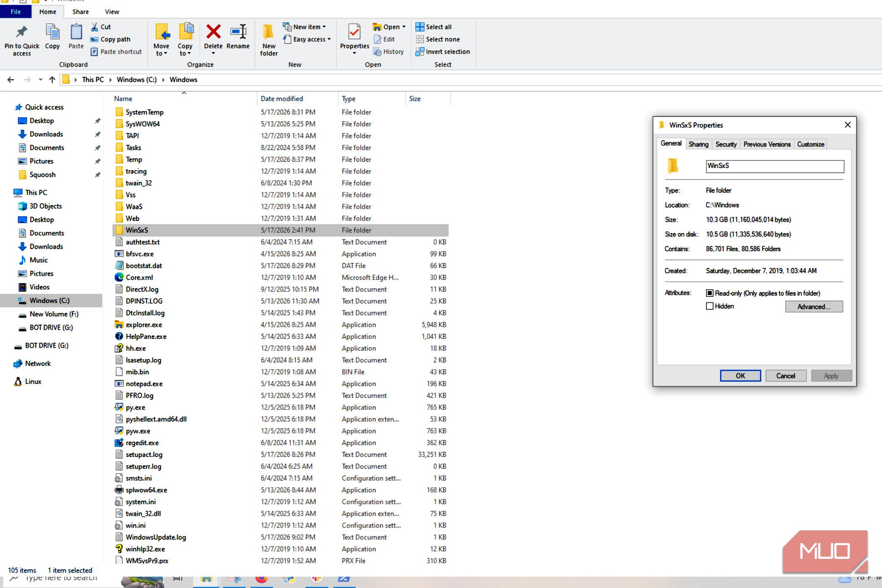Click the Apply button
882x588 pixels.
(831, 376)
